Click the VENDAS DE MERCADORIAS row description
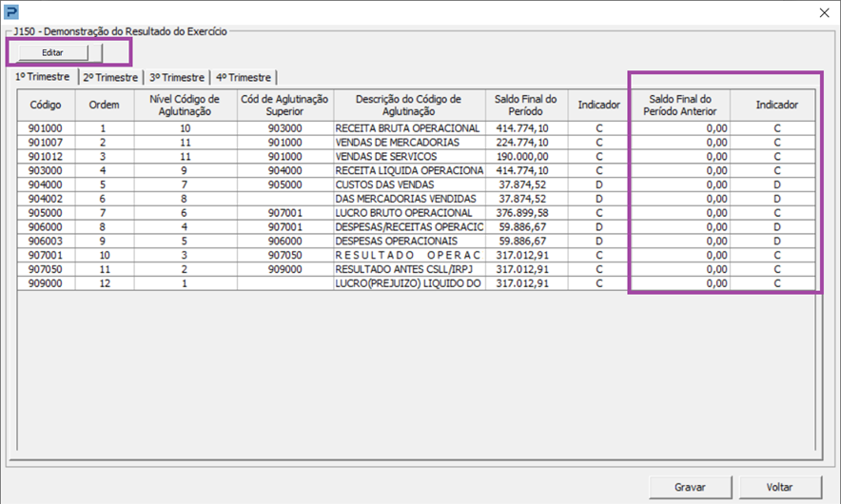The width and height of the screenshot is (841, 504). coord(409,143)
